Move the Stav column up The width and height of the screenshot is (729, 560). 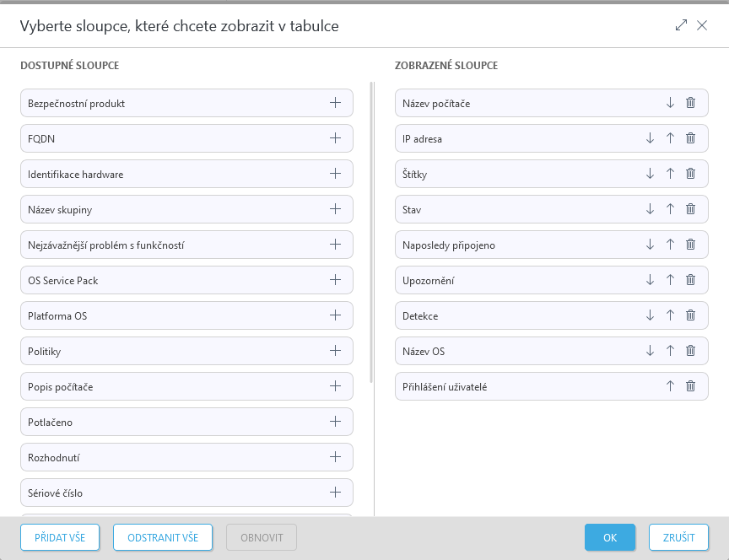670,209
